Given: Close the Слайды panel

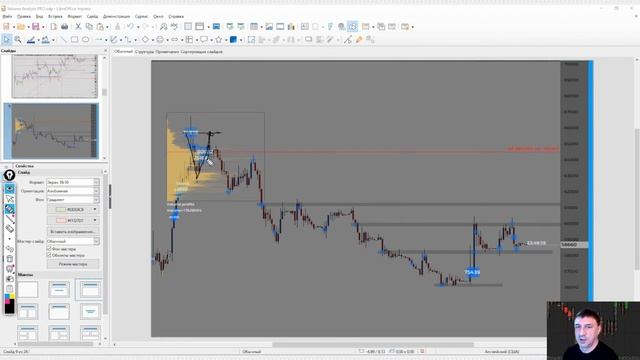Looking at the screenshot, I should 105,51.
